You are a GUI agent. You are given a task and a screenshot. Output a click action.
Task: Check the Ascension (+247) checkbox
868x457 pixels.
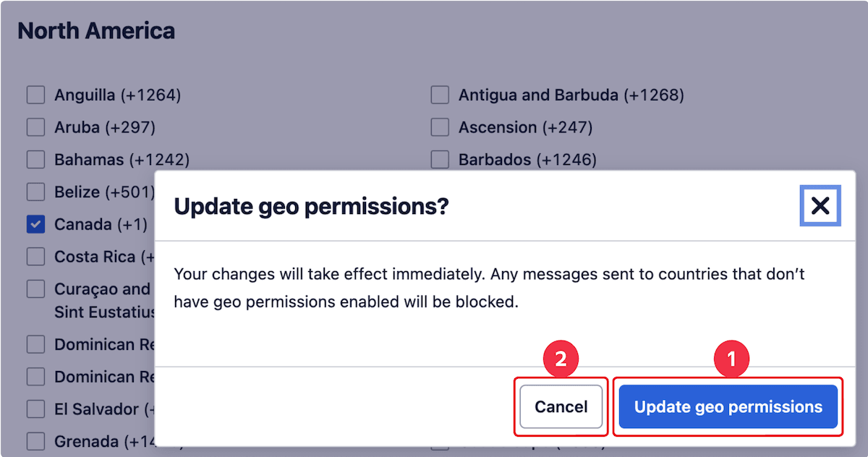[439, 127]
